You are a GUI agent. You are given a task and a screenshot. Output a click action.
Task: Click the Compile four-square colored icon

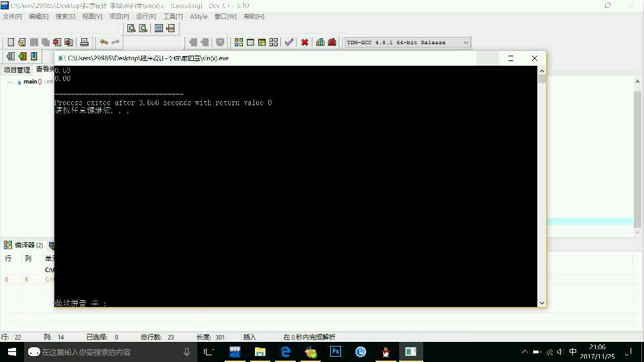tap(239, 42)
